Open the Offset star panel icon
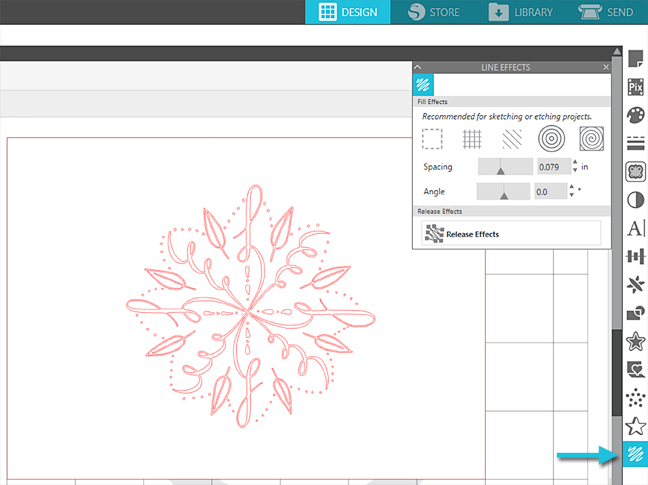The height and width of the screenshot is (485, 648). tap(636, 341)
